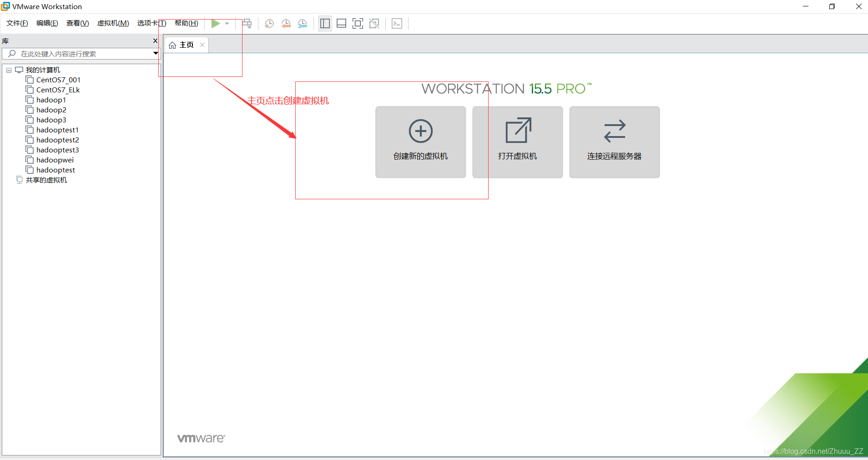The height and width of the screenshot is (460, 868).
Task: Click the VMware Workstation title bar icon
Action: (5, 6)
